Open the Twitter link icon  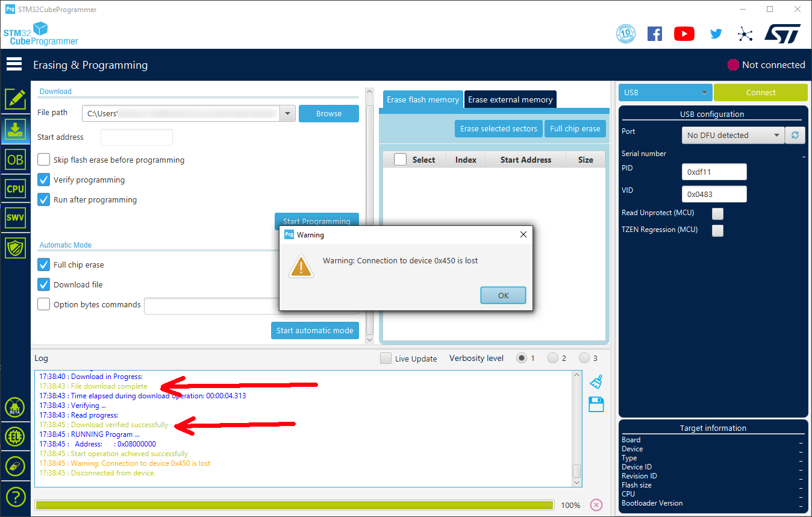pos(716,34)
